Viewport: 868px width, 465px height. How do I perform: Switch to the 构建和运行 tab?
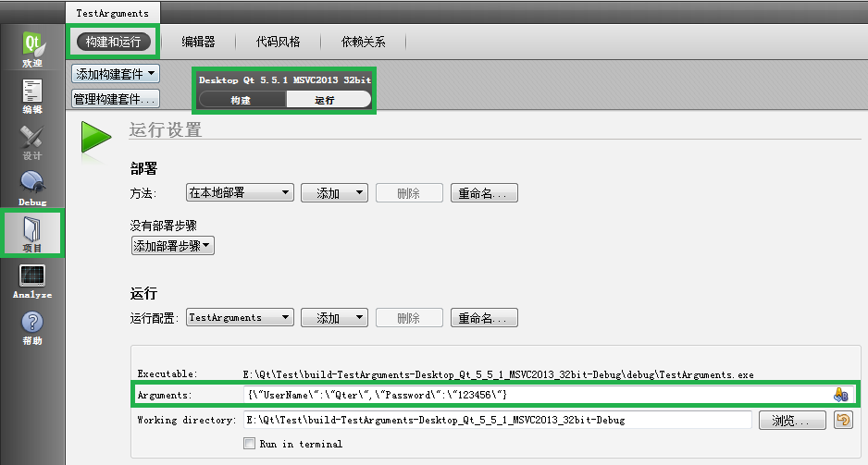(x=114, y=42)
